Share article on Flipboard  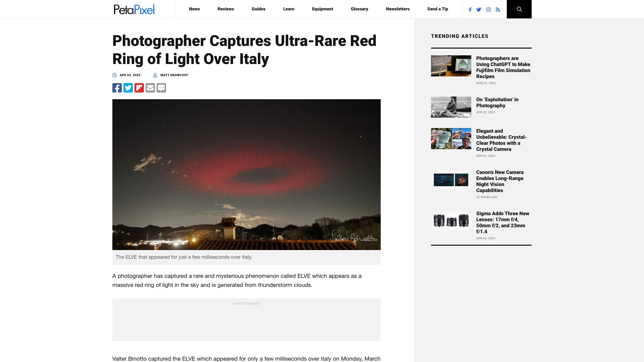[x=139, y=88]
